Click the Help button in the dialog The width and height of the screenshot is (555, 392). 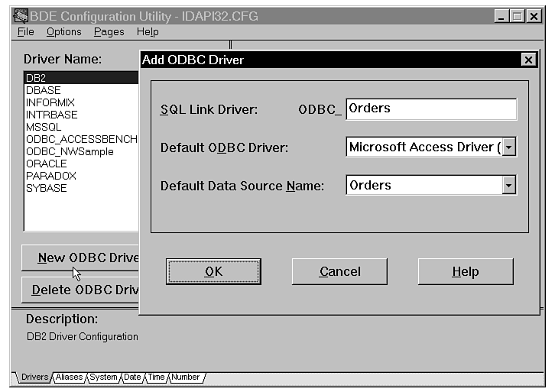(x=465, y=271)
